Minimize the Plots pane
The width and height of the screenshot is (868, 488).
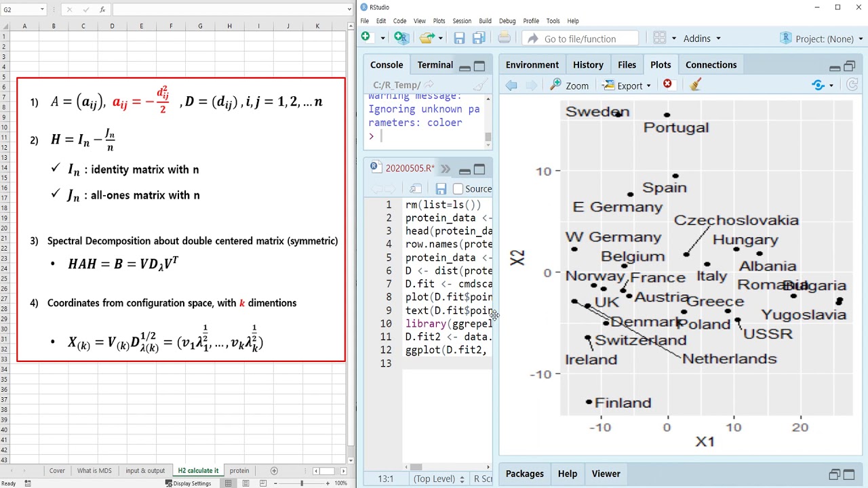click(835, 67)
